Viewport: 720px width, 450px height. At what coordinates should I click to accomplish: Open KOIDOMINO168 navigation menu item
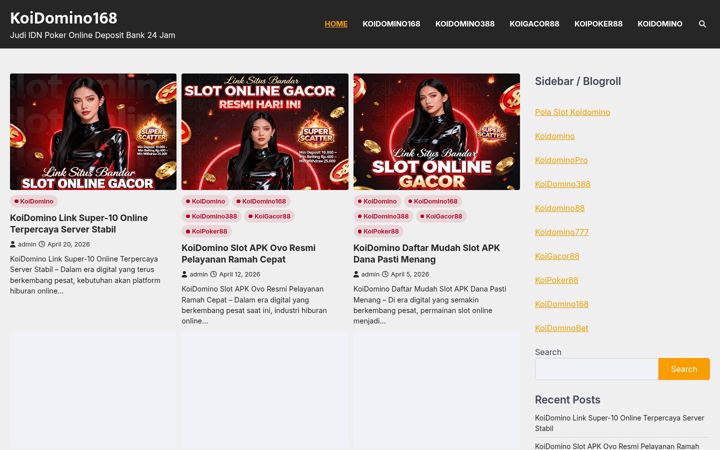391,24
